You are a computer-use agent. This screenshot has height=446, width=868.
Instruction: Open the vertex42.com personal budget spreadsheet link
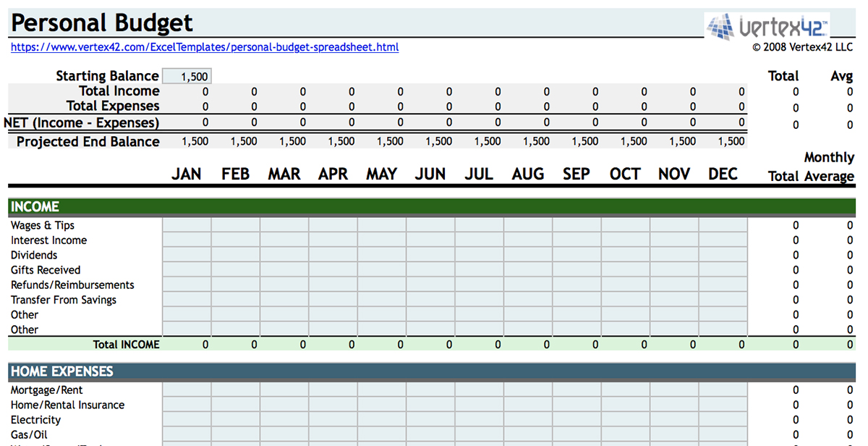pyautogui.click(x=205, y=48)
